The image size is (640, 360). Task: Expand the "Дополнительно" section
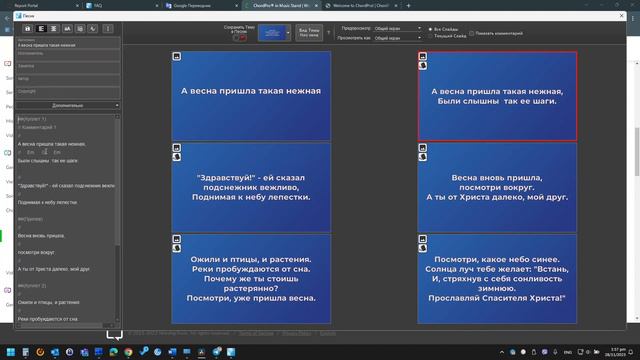(x=68, y=106)
